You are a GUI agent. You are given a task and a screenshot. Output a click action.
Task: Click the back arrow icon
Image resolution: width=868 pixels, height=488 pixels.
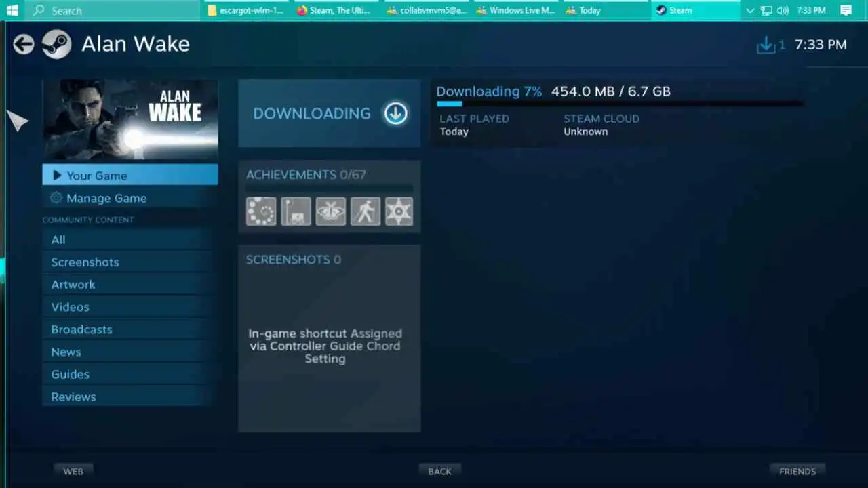click(24, 45)
